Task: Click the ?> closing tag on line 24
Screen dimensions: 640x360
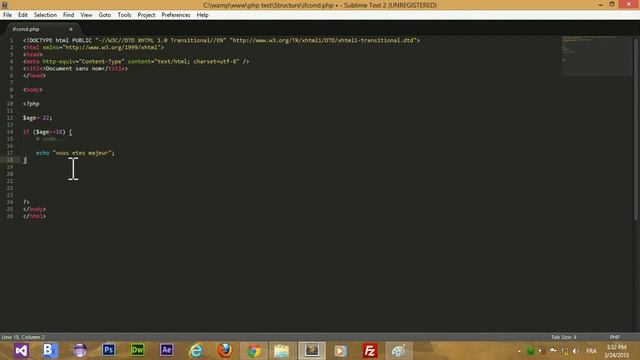Action: [26, 202]
